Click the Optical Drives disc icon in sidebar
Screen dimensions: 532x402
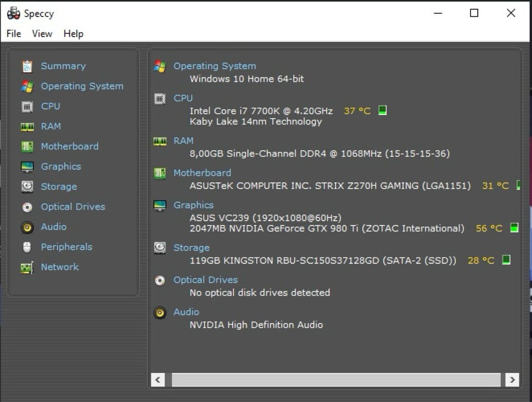[27, 207]
